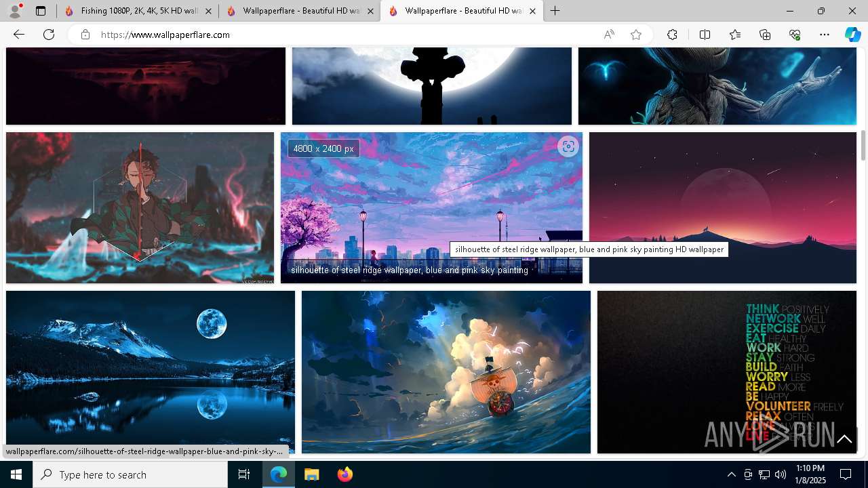868x488 pixels.
Task: Open the notification center
Action: [846, 474]
